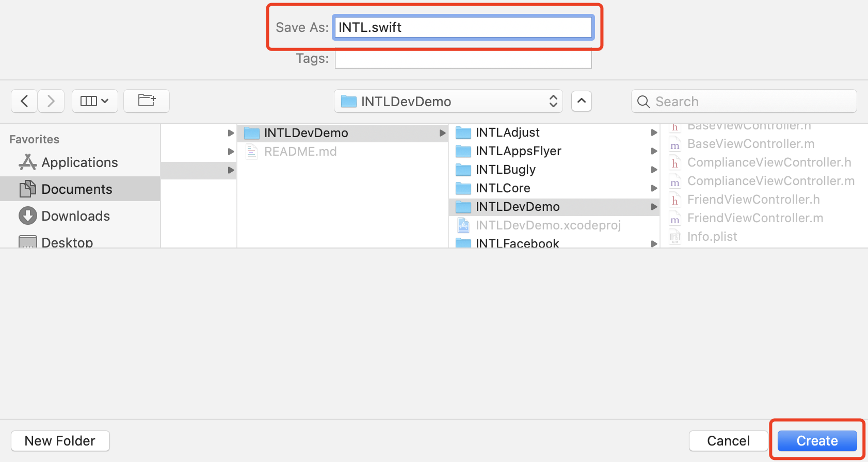Select README.md file
The height and width of the screenshot is (462, 868).
pos(343,152)
